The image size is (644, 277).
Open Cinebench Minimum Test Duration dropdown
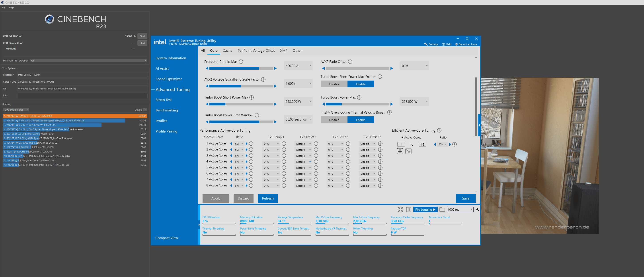88,61
